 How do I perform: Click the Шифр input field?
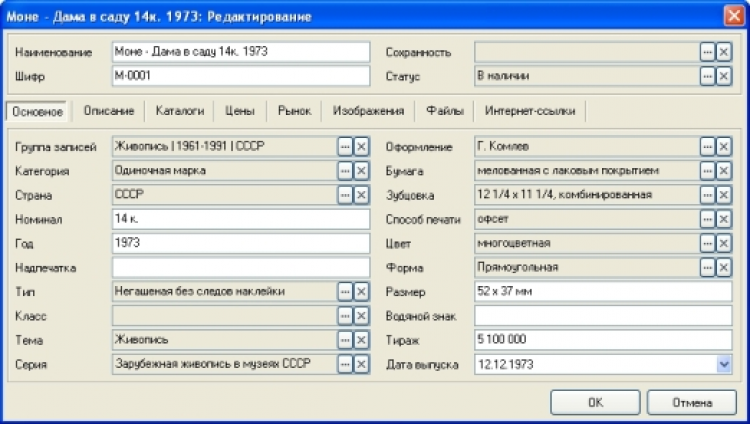click(241, 76)
